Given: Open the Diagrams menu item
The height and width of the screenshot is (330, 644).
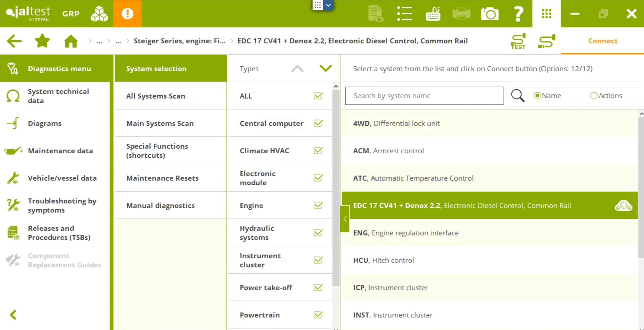Looking at the screenshot, I should point(44,123).
